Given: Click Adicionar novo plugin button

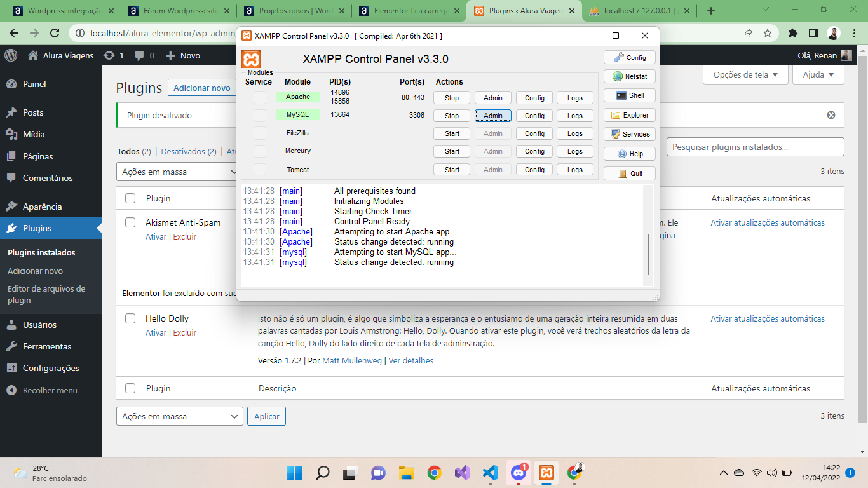Looking at the screenshot, I should click(x=202, y=88).
